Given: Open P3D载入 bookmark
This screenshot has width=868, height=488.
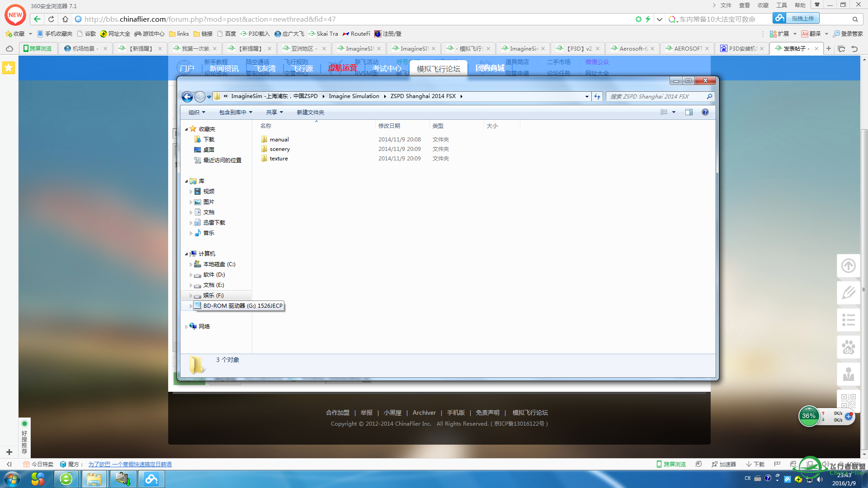Looking at the screenshot, I should pos(255,34).
